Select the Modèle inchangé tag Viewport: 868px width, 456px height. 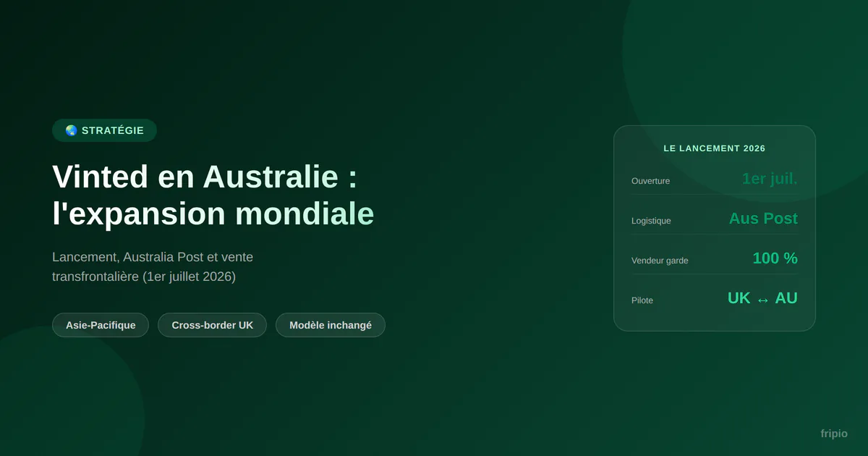pos(331,325)
